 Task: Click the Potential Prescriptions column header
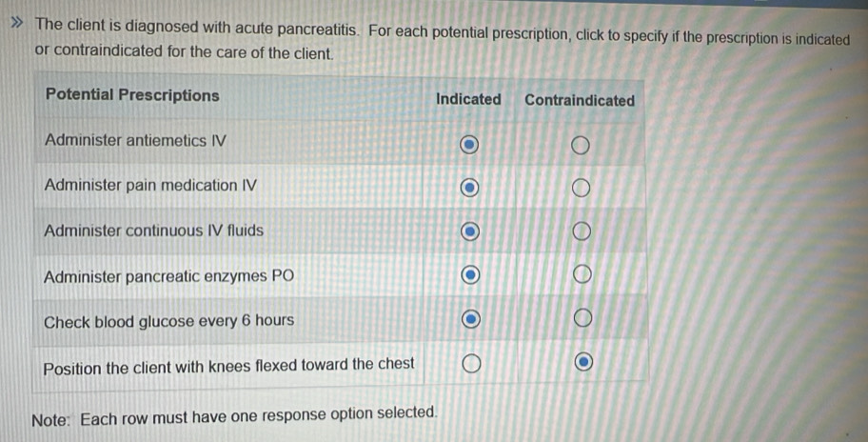[132, 95]
